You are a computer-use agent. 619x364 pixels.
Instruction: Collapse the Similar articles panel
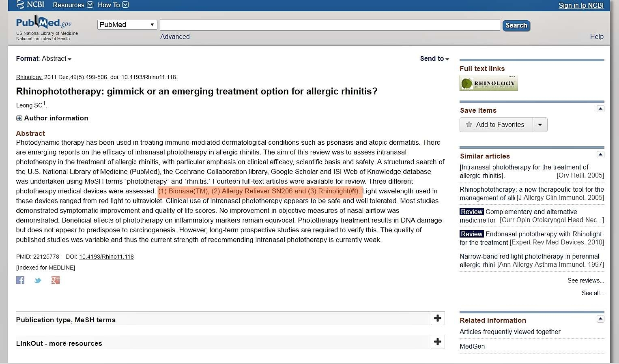[600, 154]
